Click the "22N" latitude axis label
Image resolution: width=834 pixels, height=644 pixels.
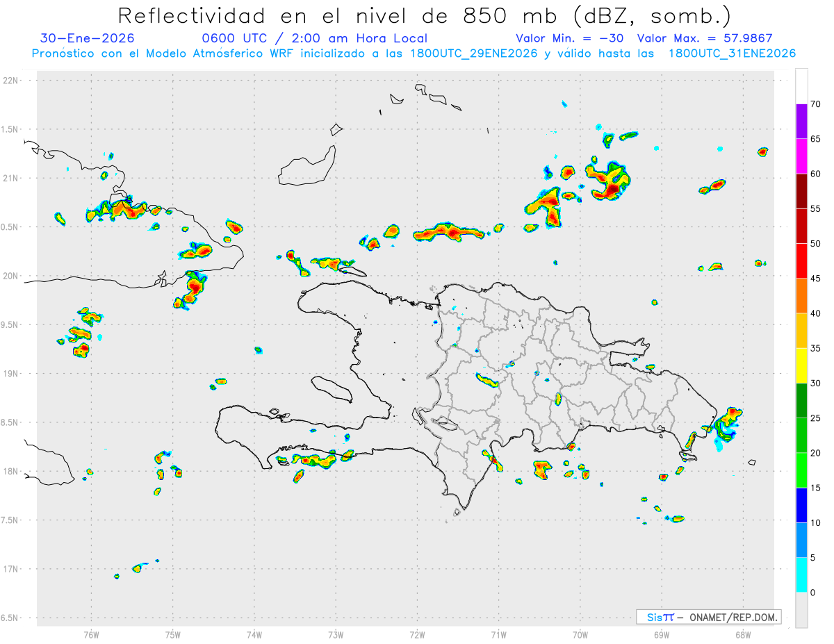(x=11, y=81)
